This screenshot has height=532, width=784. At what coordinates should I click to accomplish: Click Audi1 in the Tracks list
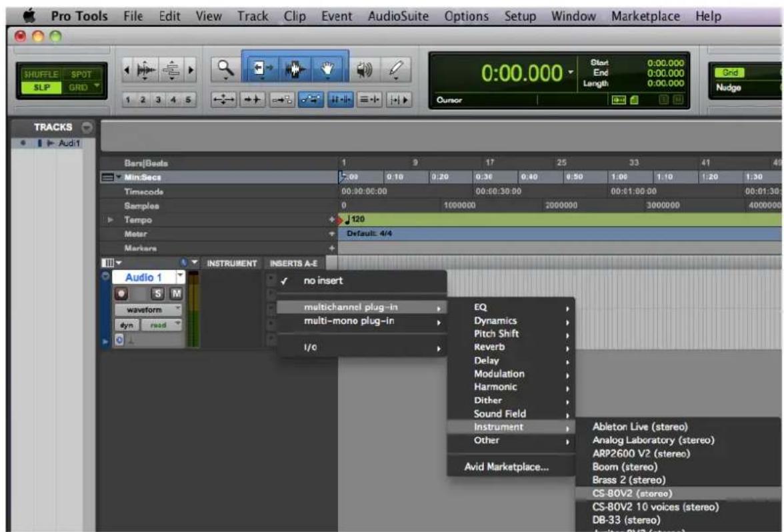69,143
